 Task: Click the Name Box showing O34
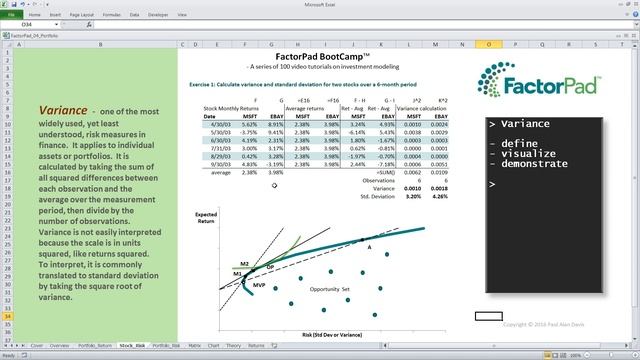pyautogui.click(x=27, y=24)
